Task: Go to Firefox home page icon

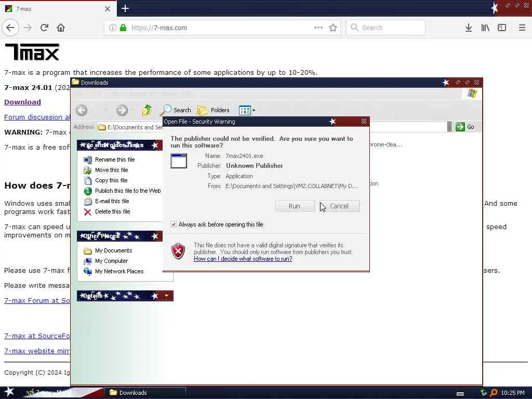Action: pos(61,28)
